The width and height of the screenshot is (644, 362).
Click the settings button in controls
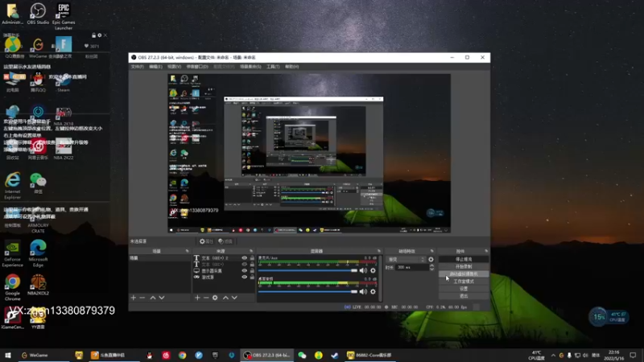pos(464,289)
